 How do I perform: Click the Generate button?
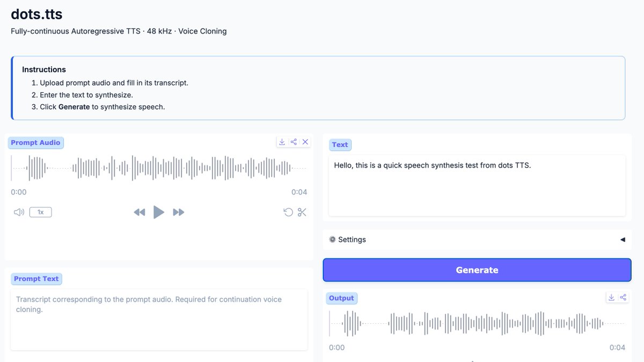477,270
